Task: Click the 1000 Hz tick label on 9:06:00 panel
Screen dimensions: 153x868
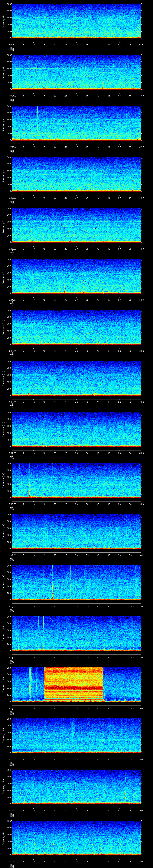Action: 8,362
